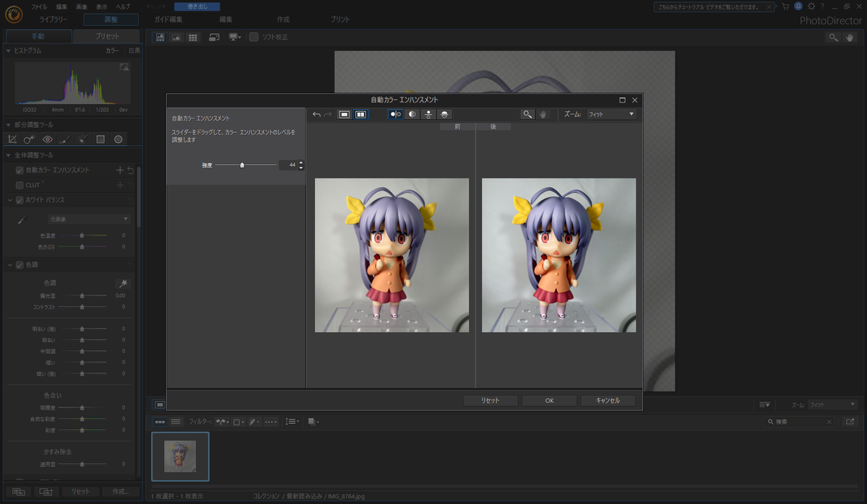Collapse the ヒストグラム section
The image size is (867, 504).
tap(8, 51)
